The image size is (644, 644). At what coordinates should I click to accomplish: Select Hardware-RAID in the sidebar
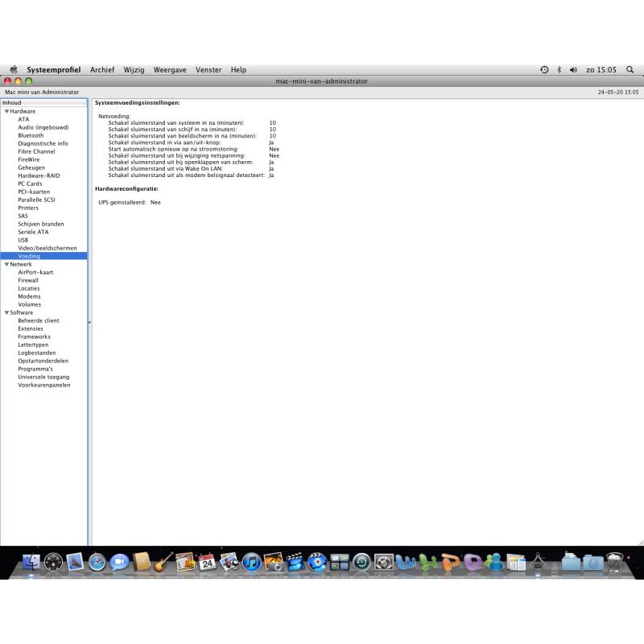39,175
